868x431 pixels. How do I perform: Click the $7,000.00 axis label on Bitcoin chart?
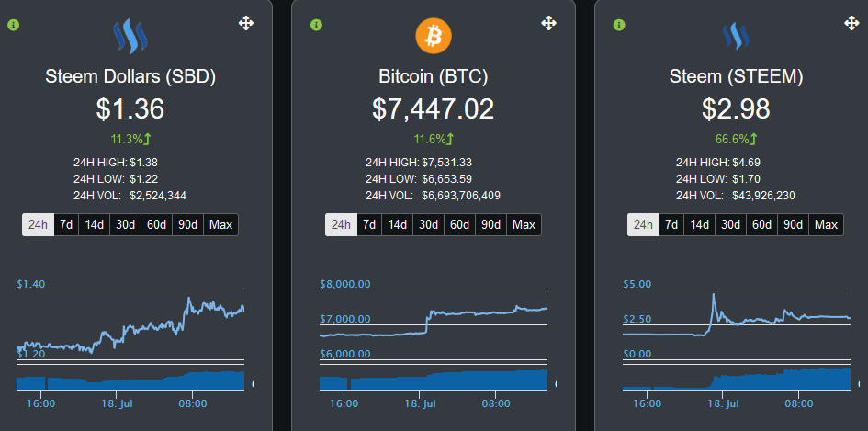344,319
